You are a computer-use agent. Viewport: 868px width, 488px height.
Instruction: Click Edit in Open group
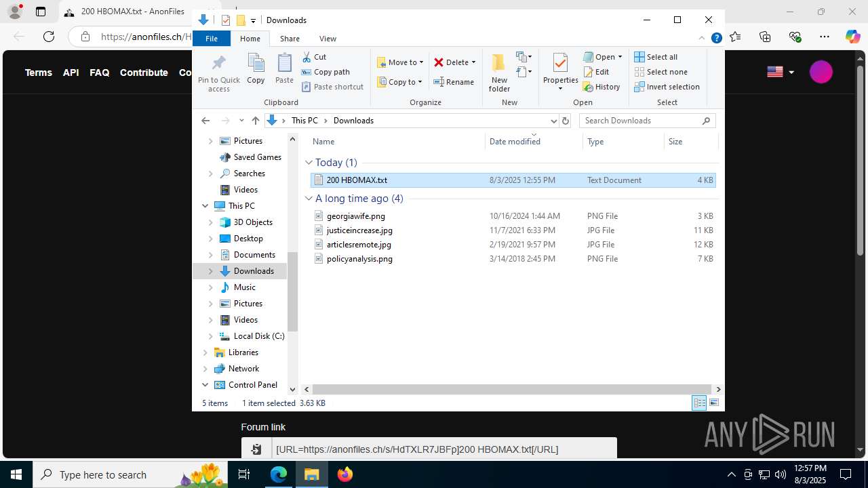(596, 72)
